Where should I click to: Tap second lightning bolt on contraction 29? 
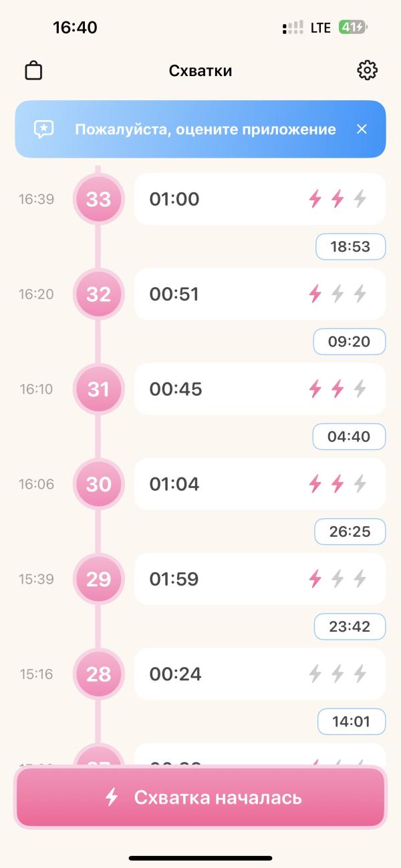(x=338, y=579)
